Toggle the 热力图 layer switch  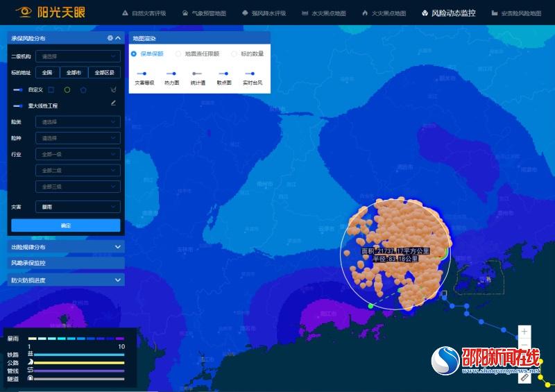click(x=171, y=74)
